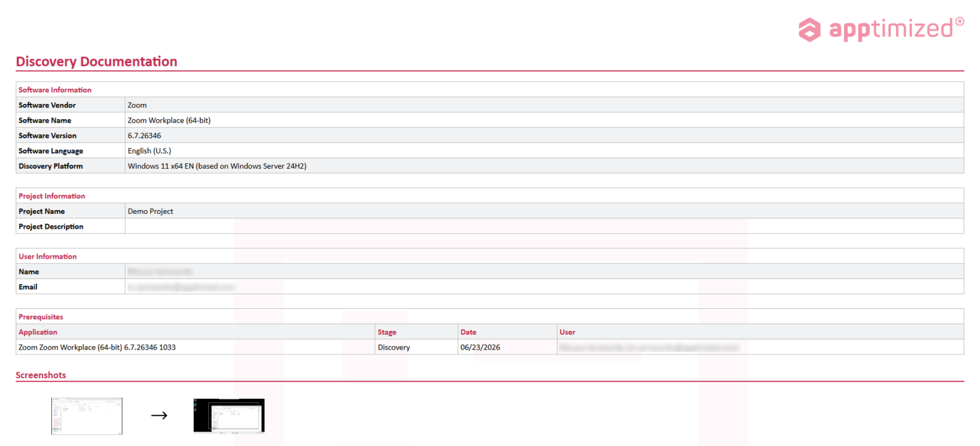The height and width of the screenshot is (446, 980).
Task: Select the Software Information section header
Action: [x=55, y=90]
